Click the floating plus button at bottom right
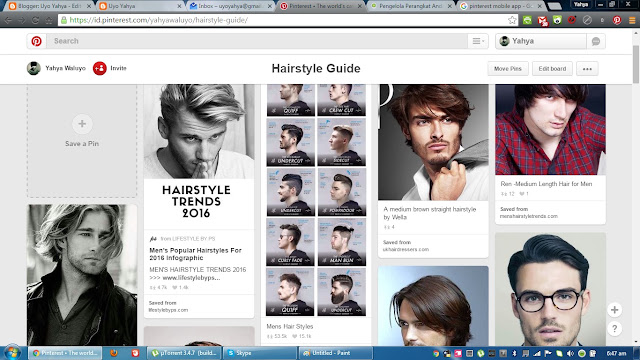 (x=614, y=310)
